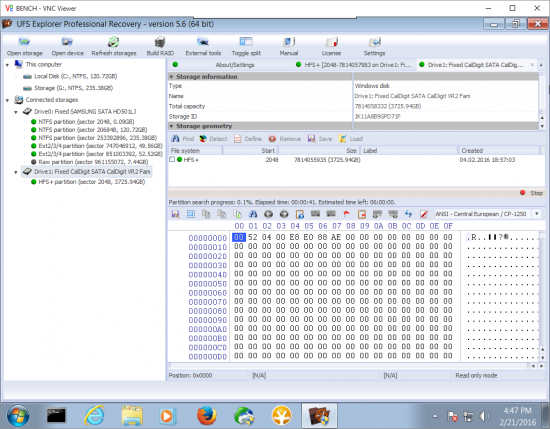Open the command prompt on taskbar
This screenshot has width=550, height=429.
56,416
